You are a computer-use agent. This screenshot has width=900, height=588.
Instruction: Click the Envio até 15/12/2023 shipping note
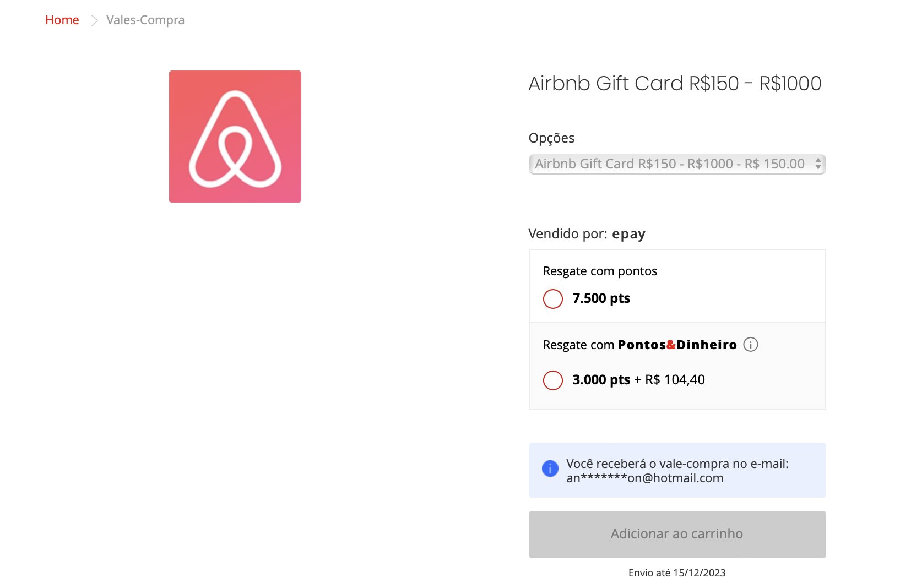point(677,573)
